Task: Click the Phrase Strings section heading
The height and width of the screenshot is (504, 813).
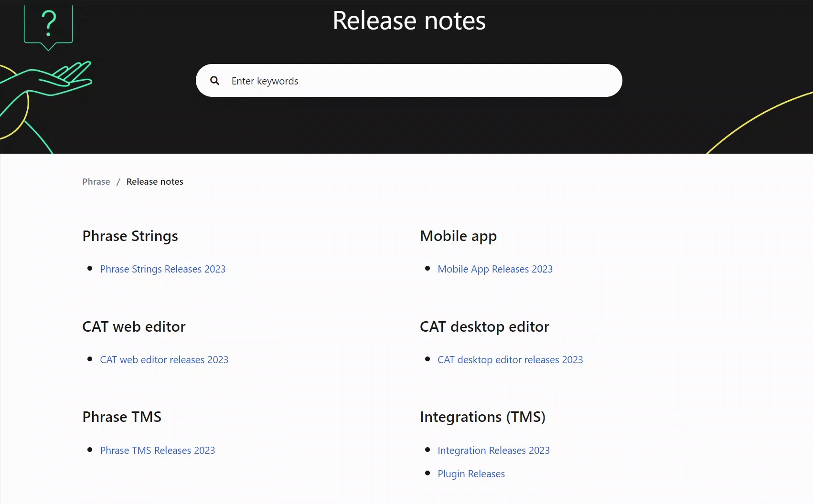Action: click(130, 236)
